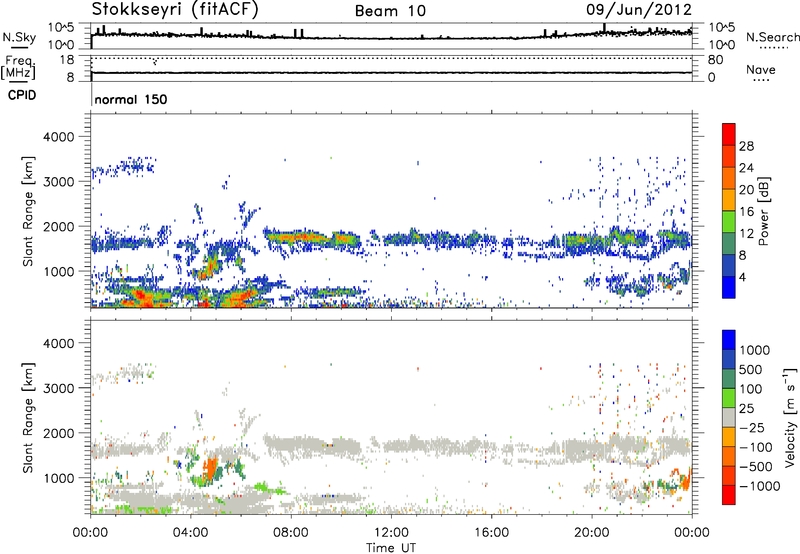Image resolution: width=800 pixels, height=554 pixels.
Task: Click the "08:00" time tick label
Action: coord(291,533)
